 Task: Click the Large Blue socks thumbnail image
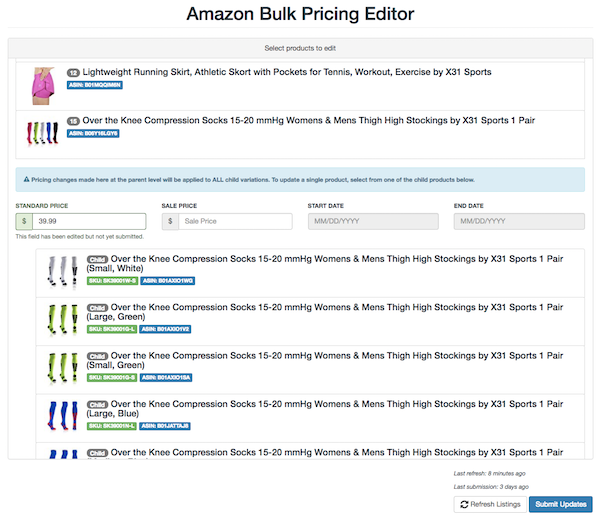pyautogui.click(x=63, y=416)
